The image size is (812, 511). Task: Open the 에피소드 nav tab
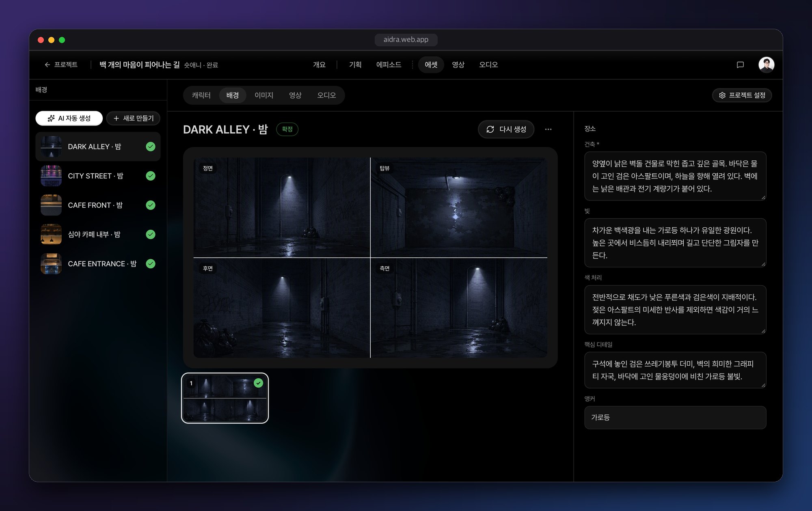[x=389, y=65]
